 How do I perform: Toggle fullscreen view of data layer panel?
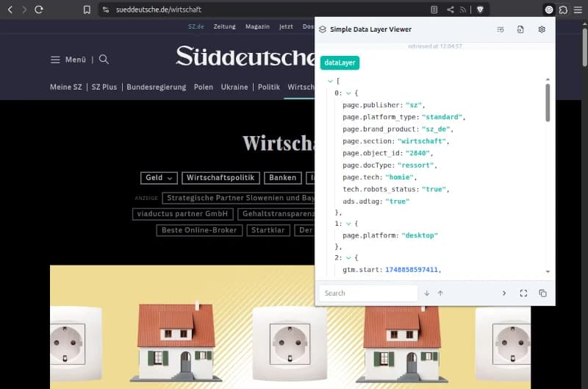[523, 293]
